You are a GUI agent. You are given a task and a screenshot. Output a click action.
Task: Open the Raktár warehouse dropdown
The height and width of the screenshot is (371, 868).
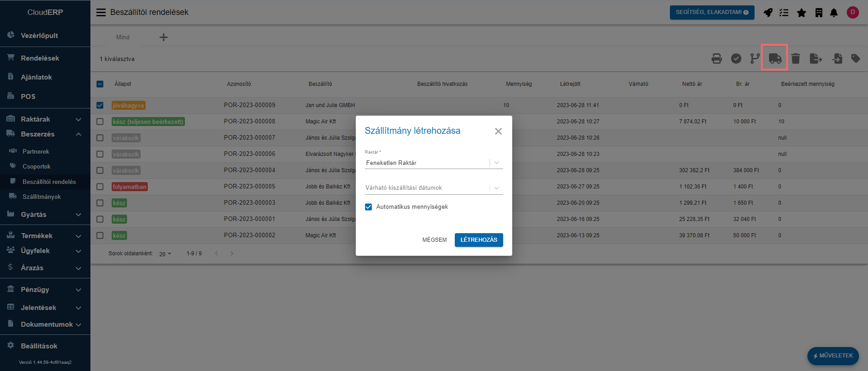434,163
